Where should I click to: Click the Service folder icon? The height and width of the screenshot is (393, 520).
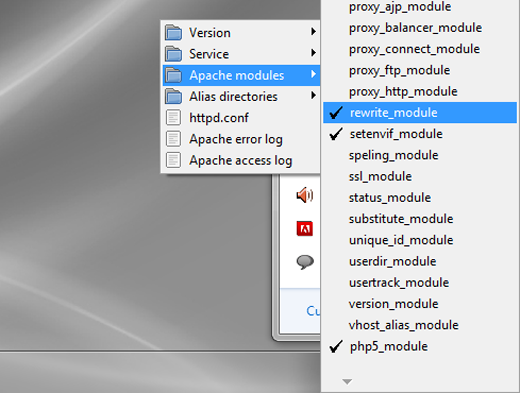pyautogui.click(x=173, y=54)
